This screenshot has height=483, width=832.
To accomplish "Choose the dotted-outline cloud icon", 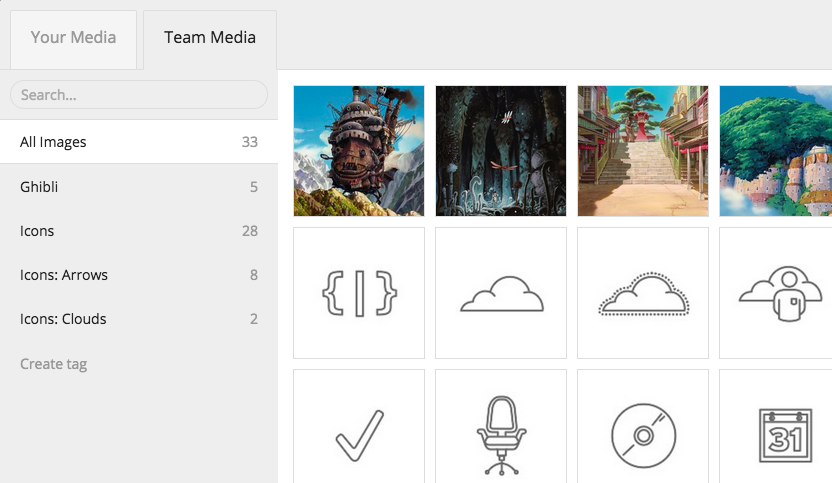I will tap(643, 293).
